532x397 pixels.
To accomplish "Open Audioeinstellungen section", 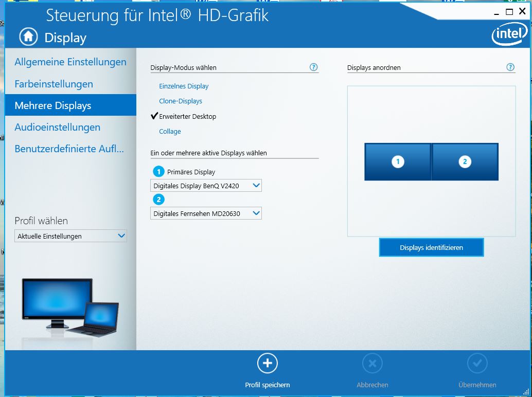I will [x=70, y=127].
